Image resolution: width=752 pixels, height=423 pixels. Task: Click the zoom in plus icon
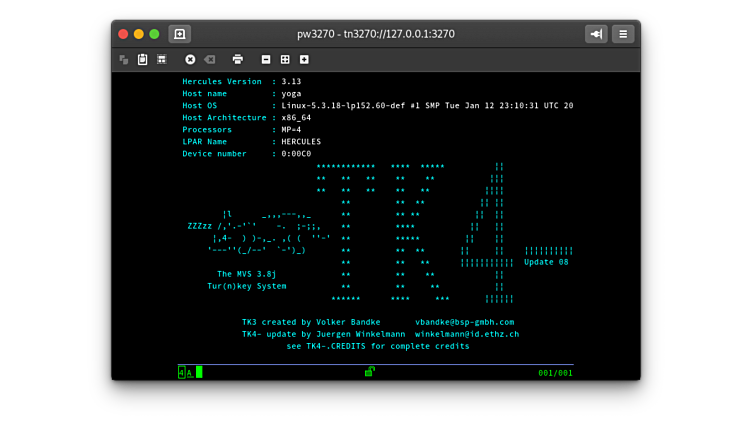304,60
